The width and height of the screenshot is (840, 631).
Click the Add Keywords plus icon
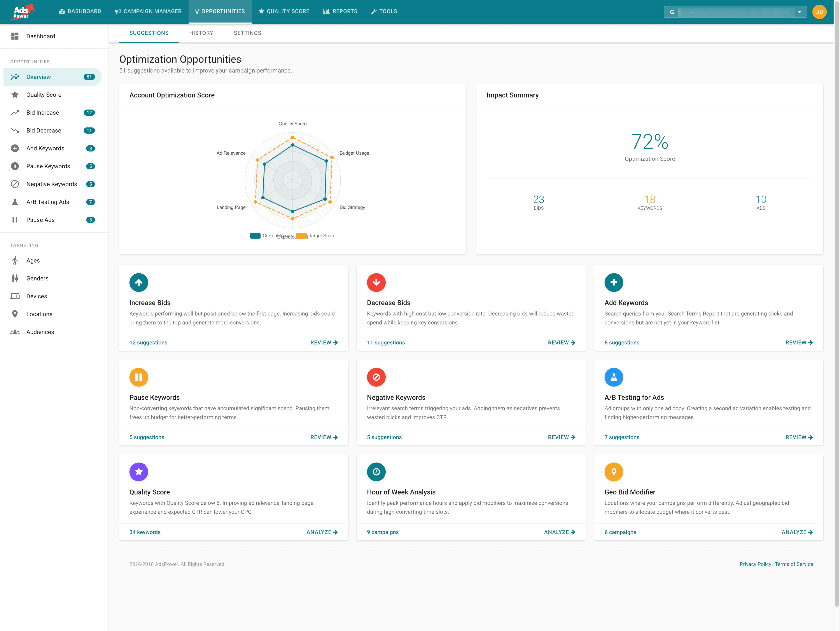click(x=613, y=282)
